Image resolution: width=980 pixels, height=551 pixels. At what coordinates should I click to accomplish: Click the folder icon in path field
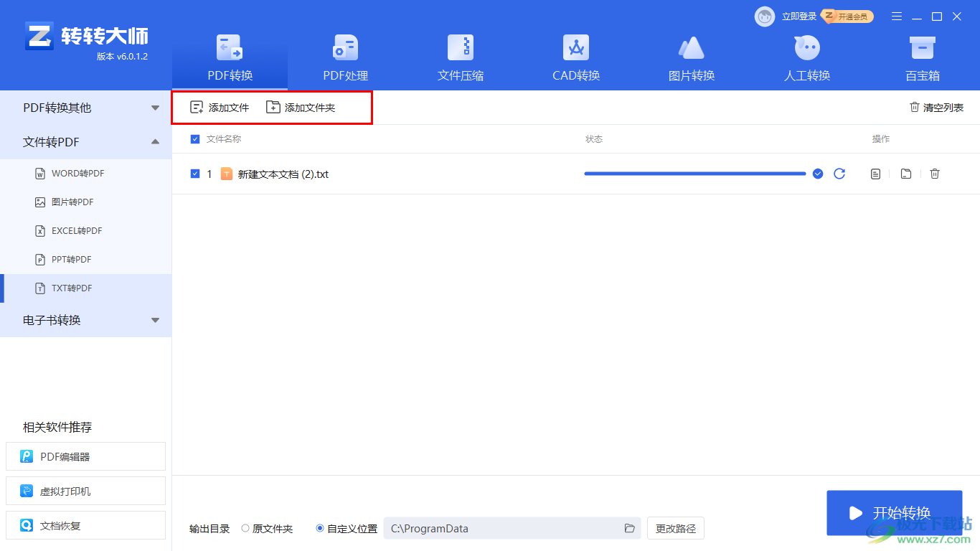tap(630, 529)
